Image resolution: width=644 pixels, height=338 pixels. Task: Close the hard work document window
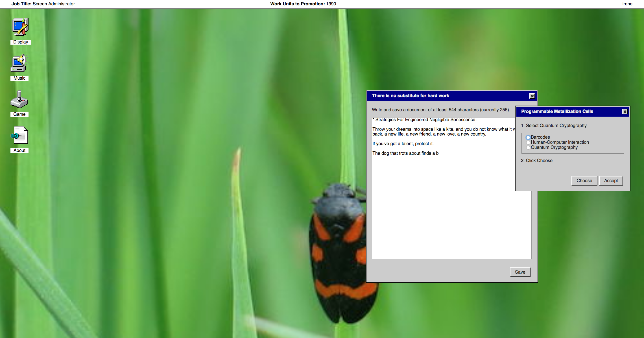click(x=532, y=96)
